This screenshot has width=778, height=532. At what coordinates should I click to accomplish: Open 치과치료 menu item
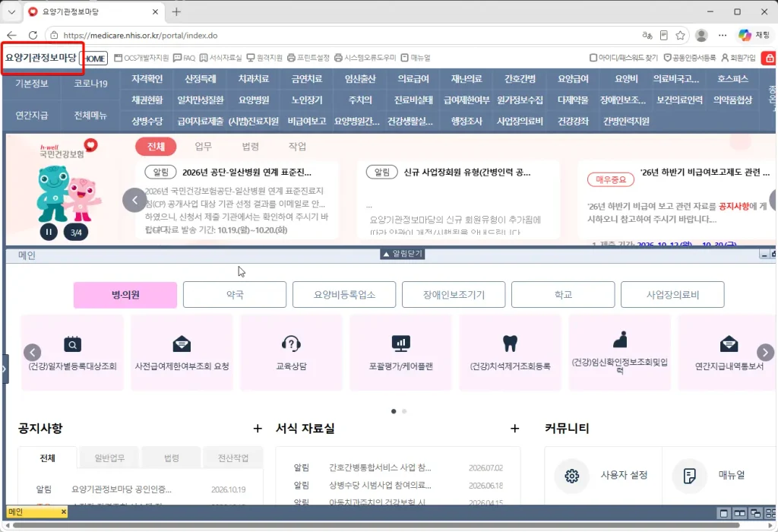(x=254, y=79)
